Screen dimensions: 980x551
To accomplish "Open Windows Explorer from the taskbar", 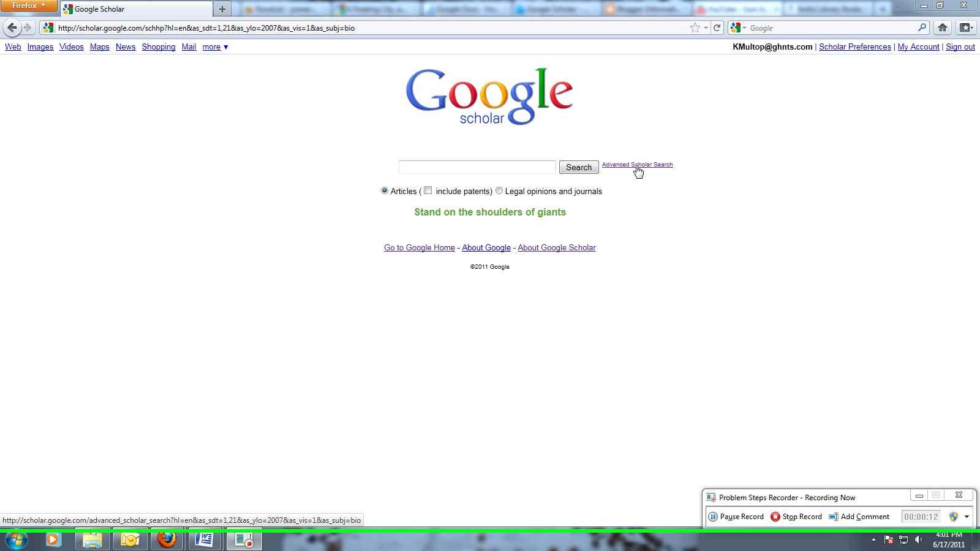I will [92, 540].
